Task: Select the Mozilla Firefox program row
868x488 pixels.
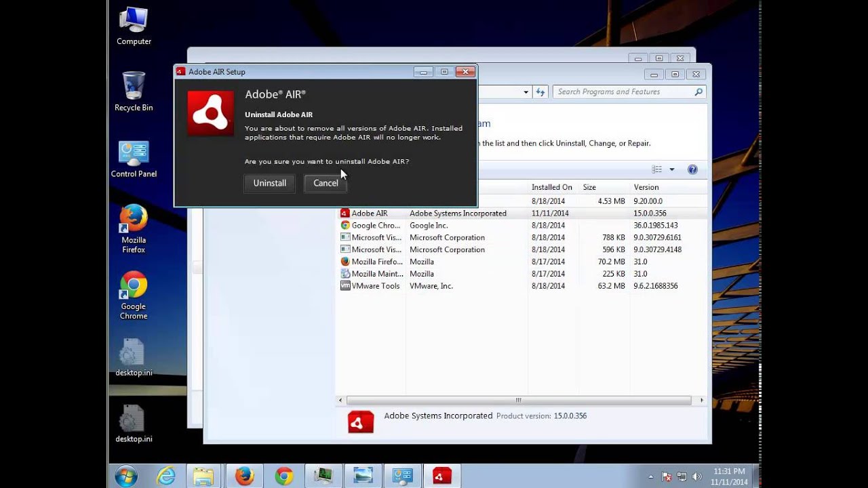Action: pyautogui.click(x=521, y=262)
